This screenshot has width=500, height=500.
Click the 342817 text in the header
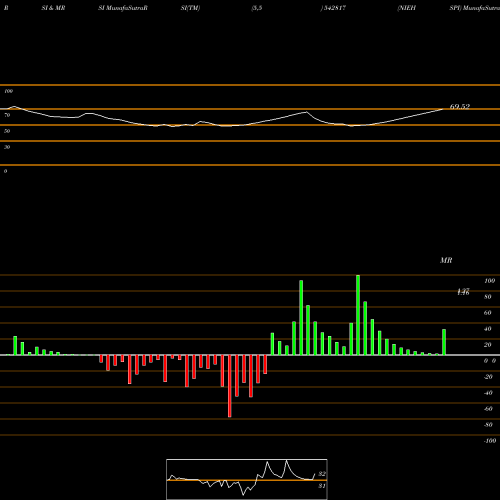tap(335, 8)
